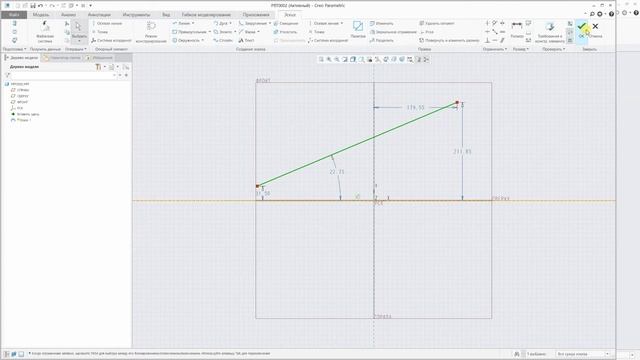Click the File System (Файловая система) icon
Screen dimensions: 640x360
coord(45,32)
